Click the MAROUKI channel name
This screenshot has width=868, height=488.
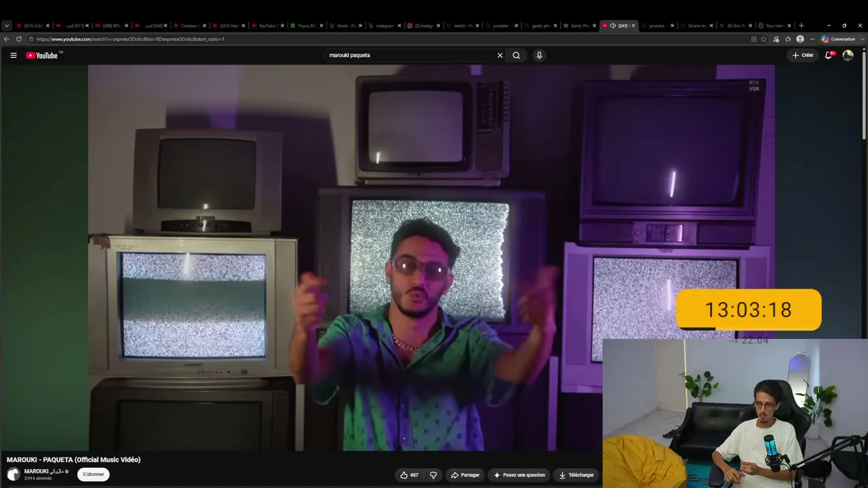click(43, 471)
